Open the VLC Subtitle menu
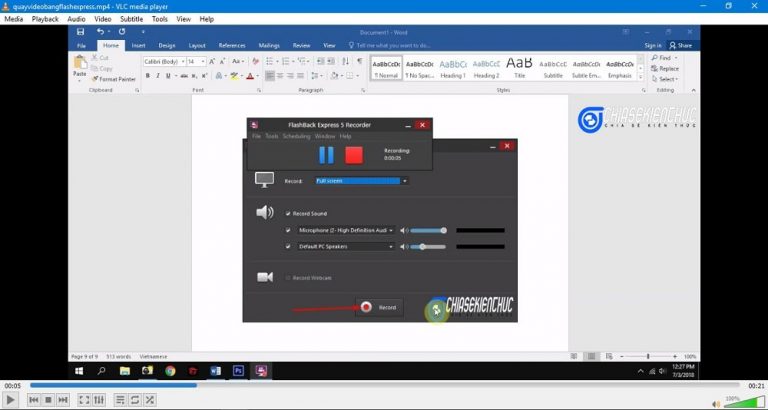Viewport: 768px width, 410px height. [131, 19]
